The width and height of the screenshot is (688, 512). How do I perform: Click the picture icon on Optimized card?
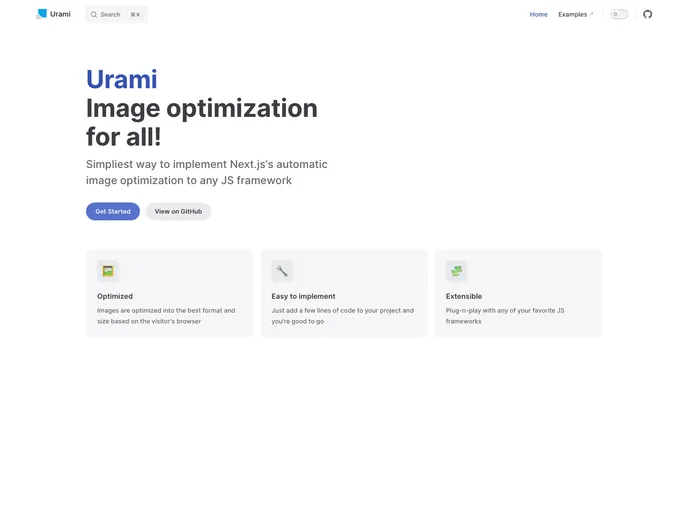click(108, 271)
